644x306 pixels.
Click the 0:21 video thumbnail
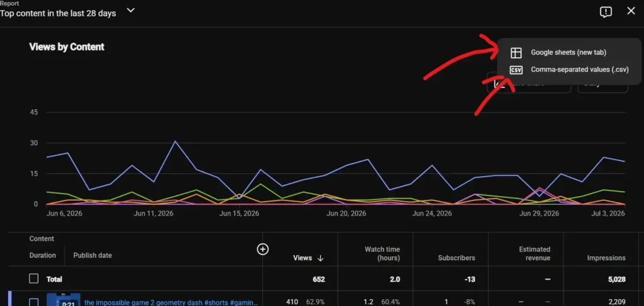click(x=64, y=300)
